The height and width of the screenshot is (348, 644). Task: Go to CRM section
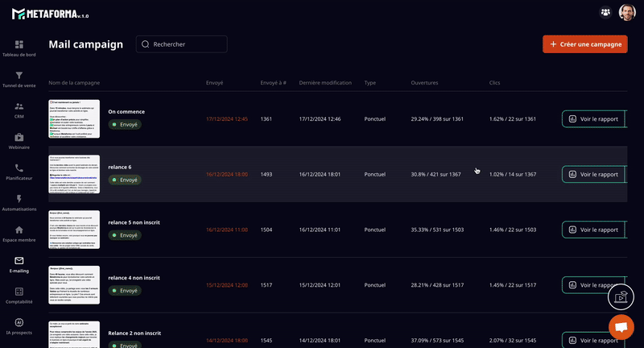[19, 109]
